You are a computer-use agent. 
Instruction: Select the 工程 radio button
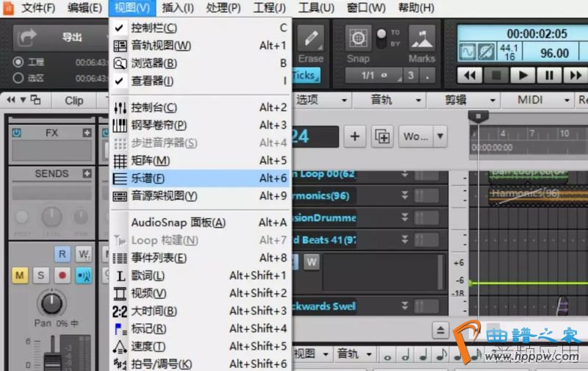18,62
